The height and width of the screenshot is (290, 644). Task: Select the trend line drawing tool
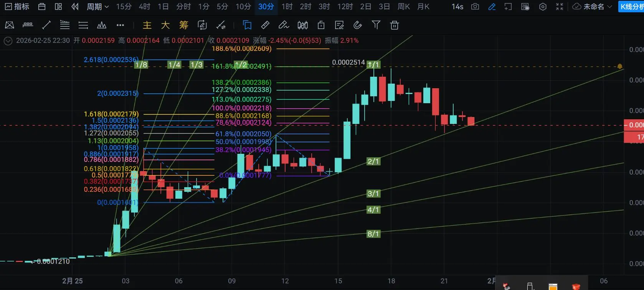pos(46,25)
